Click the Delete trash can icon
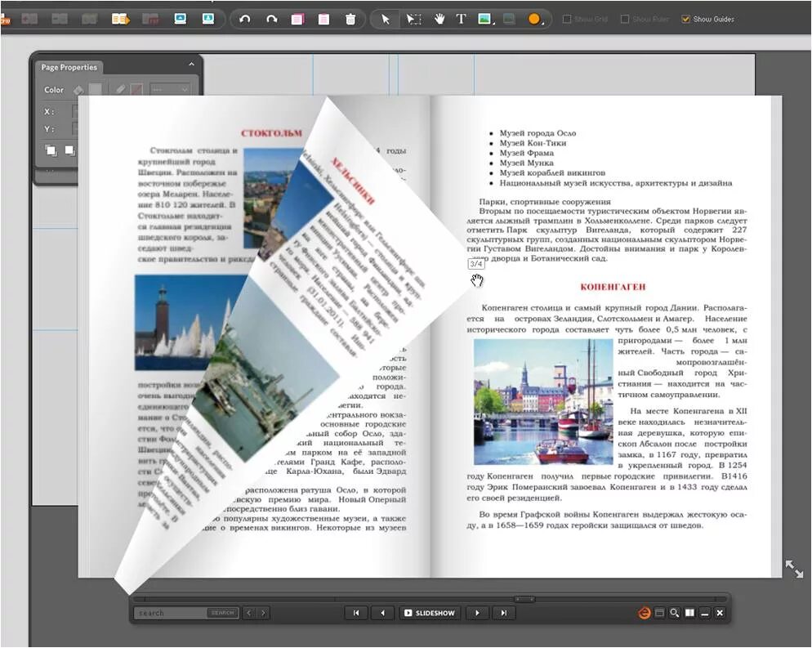Image resolution: width=812 pixels, height=648 pixels. (350, 20)
